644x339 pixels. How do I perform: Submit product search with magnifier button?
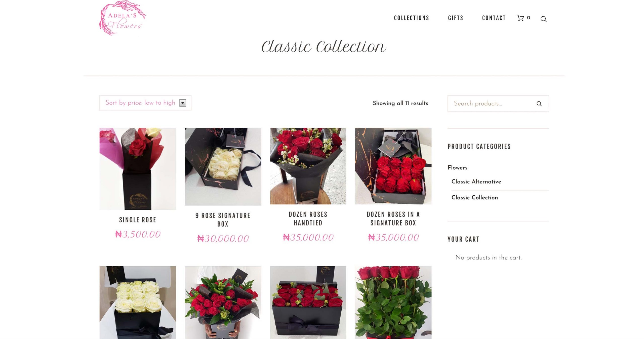539,104
